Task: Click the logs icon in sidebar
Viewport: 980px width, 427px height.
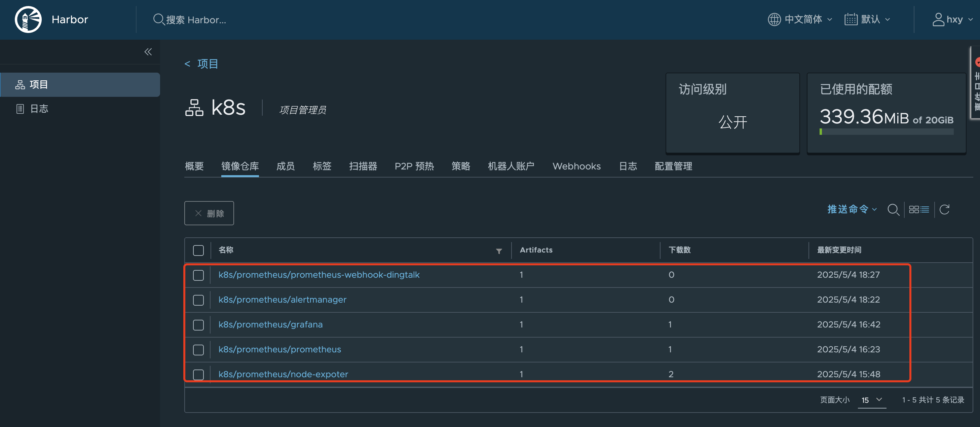Action: tap(20, 109)
